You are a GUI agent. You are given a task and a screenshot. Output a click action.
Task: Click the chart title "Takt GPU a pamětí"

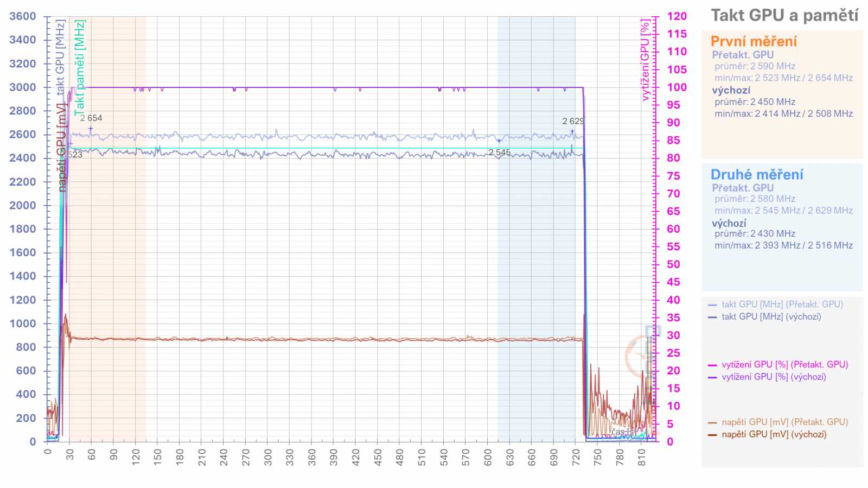pos(784,15)
